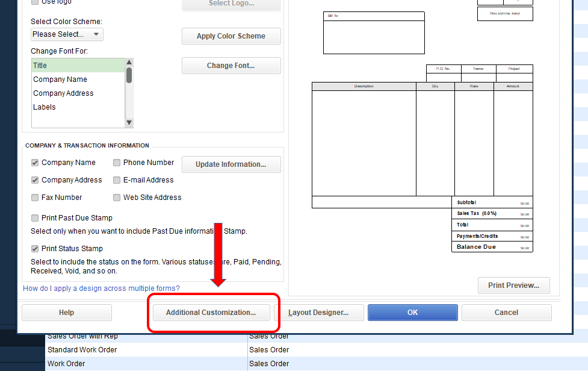Open the Select Color Scheme dropdown

(66, 34)
